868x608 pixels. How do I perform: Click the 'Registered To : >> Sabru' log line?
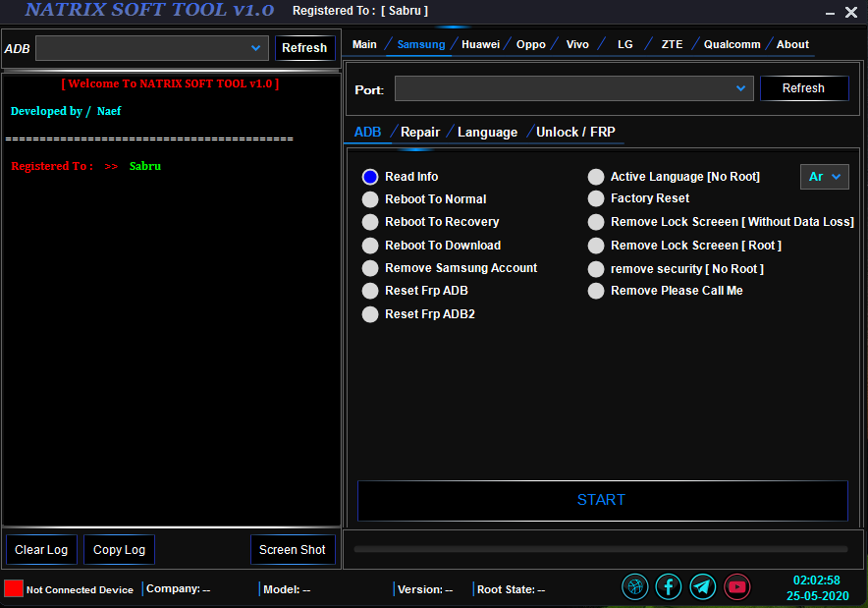[85, 166]
